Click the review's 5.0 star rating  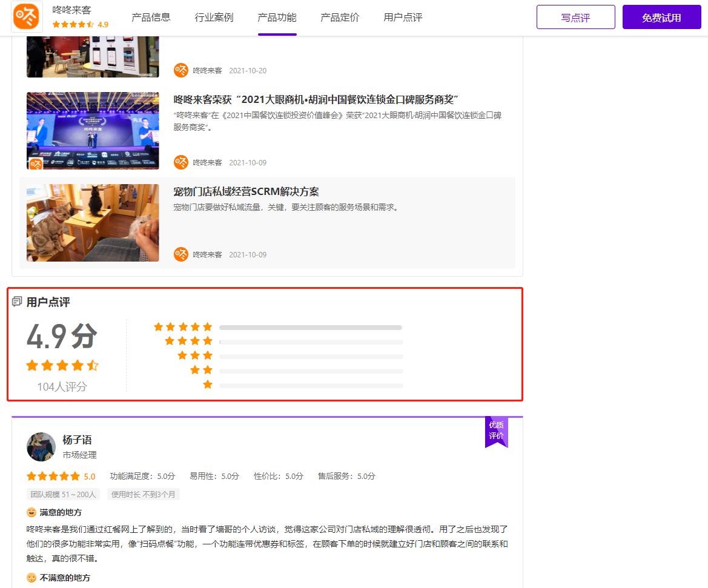click(x=61, y=476)
